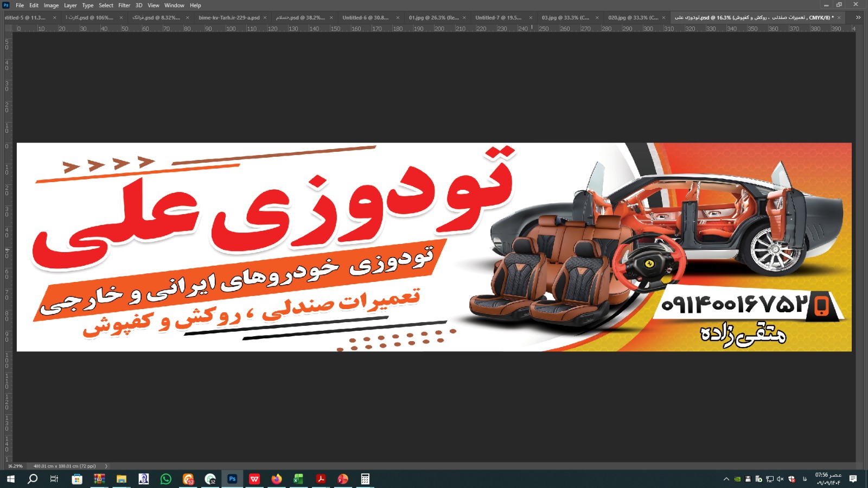
Task: Open the Layer menu
Action: click(71, 5)
